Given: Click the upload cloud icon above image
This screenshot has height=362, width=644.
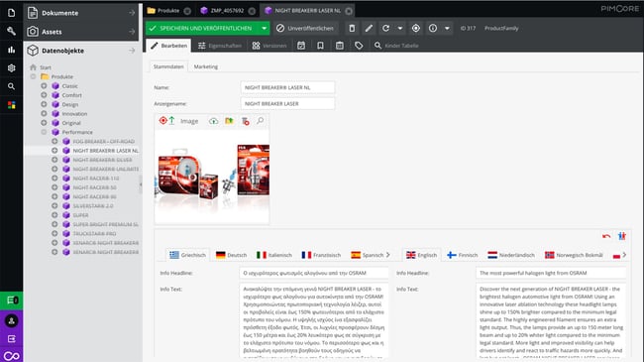Looking at the screenshot, I should [214, 121].
